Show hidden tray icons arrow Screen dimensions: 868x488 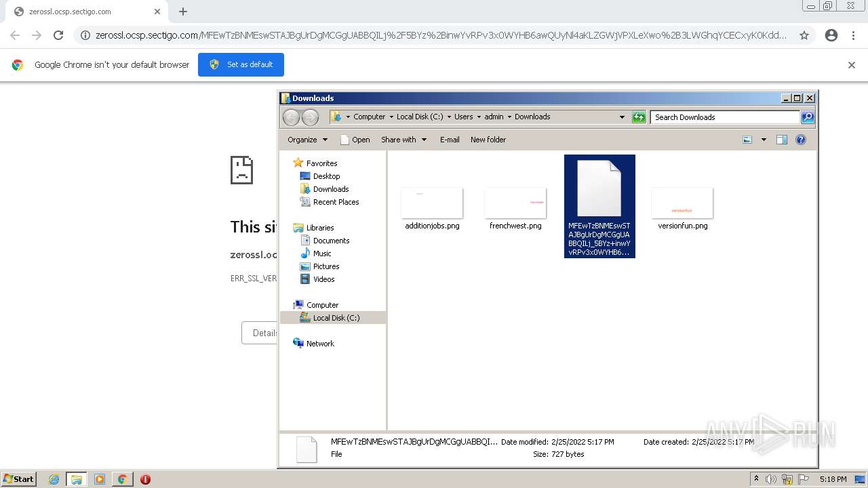756,479
